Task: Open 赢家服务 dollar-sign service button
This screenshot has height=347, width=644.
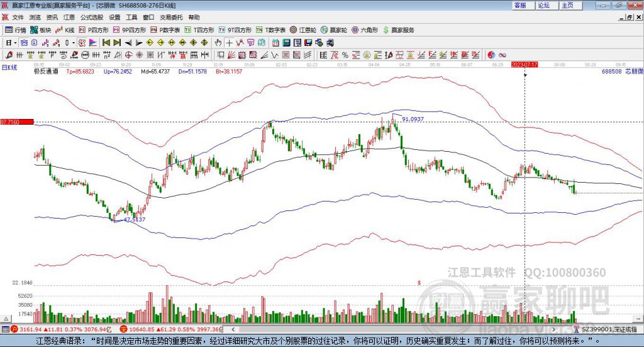Action: 399,30
